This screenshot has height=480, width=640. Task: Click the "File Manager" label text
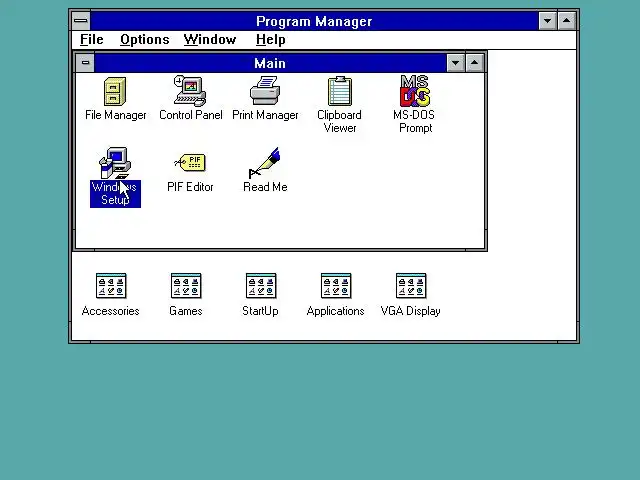click(116, 115)
